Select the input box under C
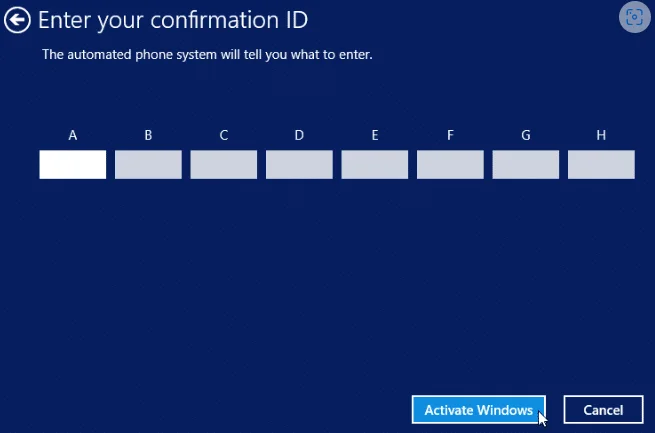The image size is (655, 433). coord(224,165)
